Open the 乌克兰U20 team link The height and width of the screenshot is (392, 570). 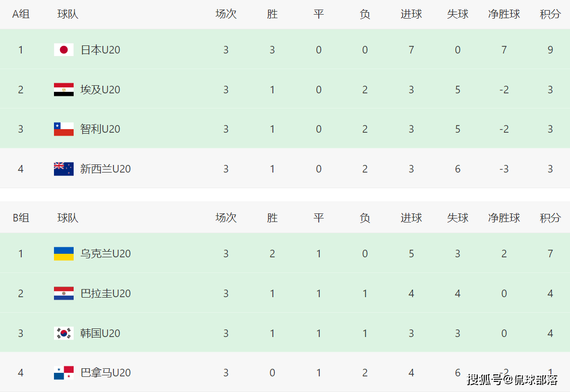point(105,253)
